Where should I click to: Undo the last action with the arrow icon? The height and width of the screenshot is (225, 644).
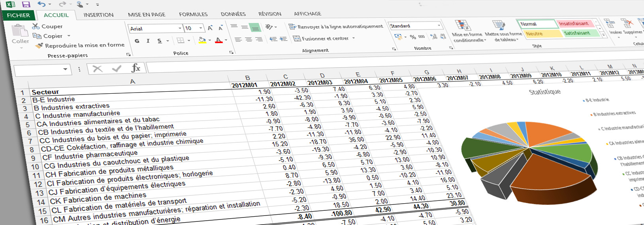pos(41,4)
